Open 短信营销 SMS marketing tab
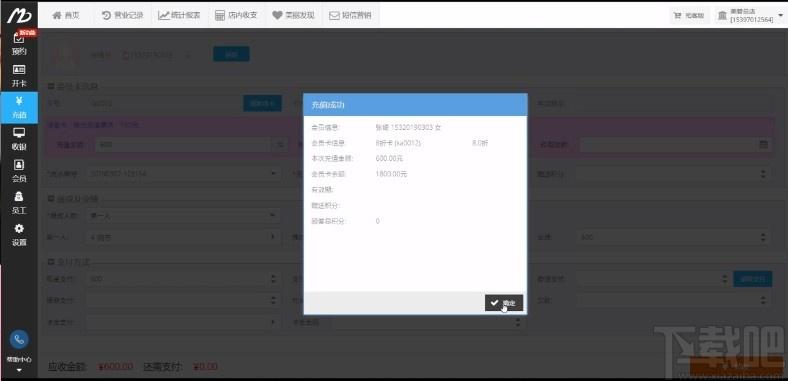 [350, 15]
